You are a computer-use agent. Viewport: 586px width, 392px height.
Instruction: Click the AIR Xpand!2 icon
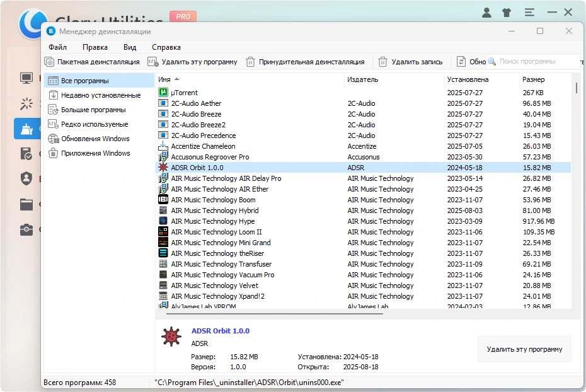click(x=163, y=296)
